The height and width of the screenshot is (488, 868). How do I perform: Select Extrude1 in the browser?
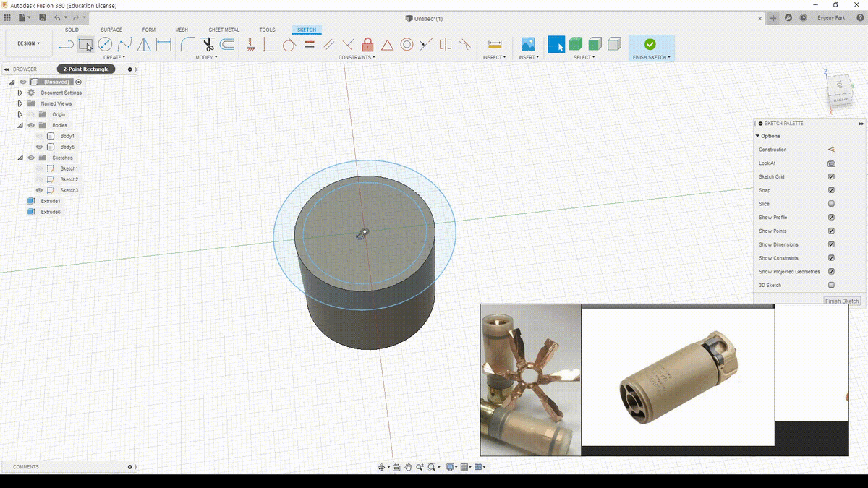(50, 201)
